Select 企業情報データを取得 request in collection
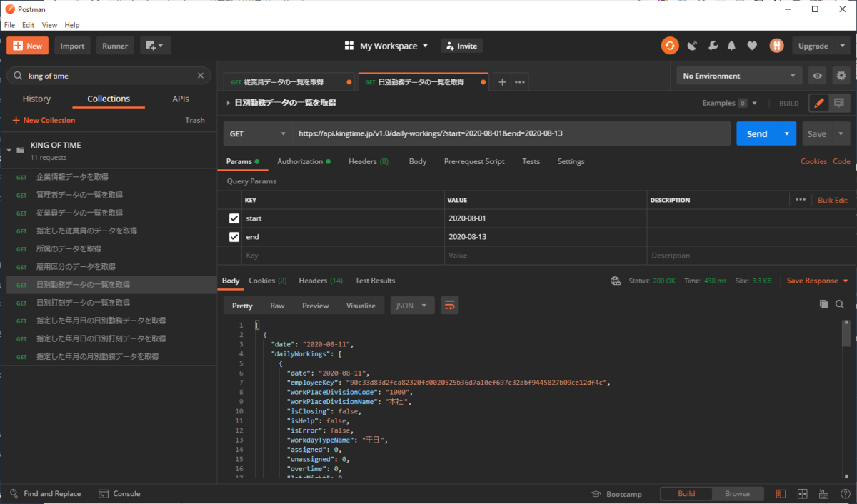Image resolution: width=857 pixels, height=504 pixels. point(109,177)
